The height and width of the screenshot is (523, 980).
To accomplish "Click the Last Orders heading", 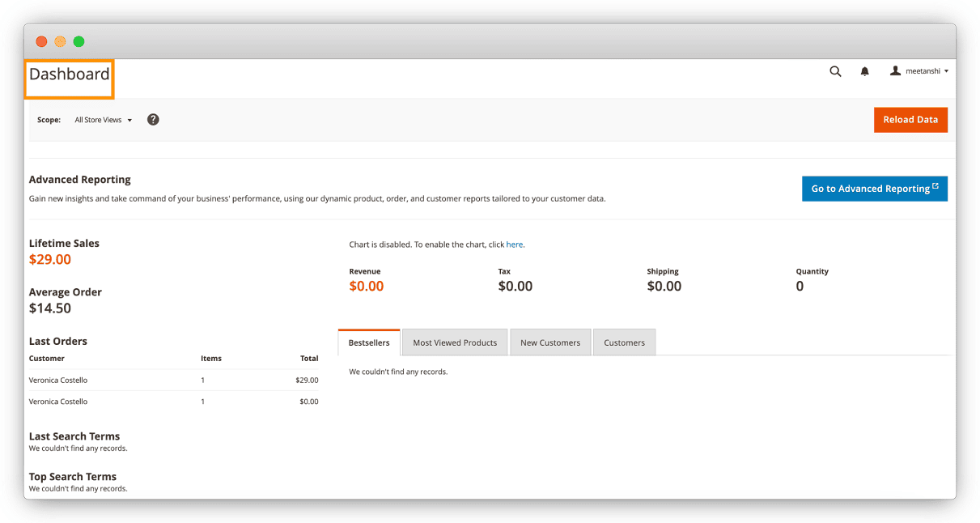I will [58, 341].
